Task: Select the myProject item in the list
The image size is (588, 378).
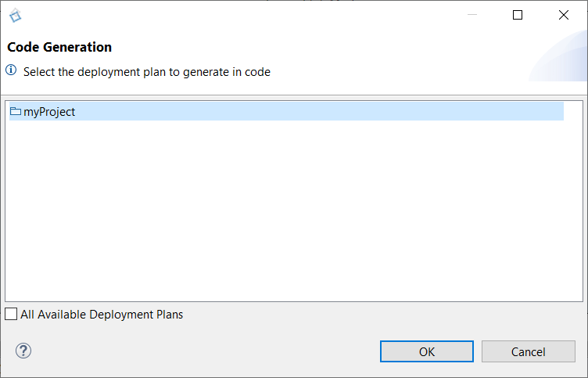Action: pyautogui.click(x=49, y=111)
